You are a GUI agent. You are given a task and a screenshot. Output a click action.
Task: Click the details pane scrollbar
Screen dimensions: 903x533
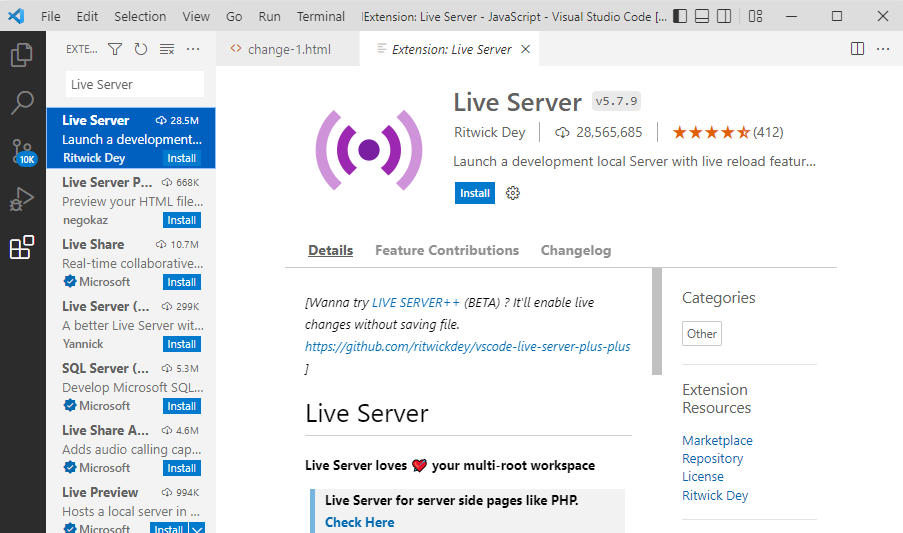657,321
